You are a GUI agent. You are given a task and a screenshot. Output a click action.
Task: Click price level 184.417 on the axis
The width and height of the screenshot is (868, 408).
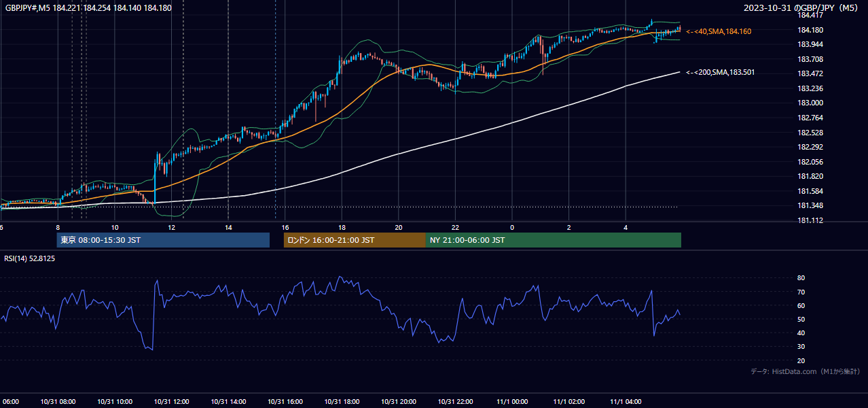click(810, 15)
